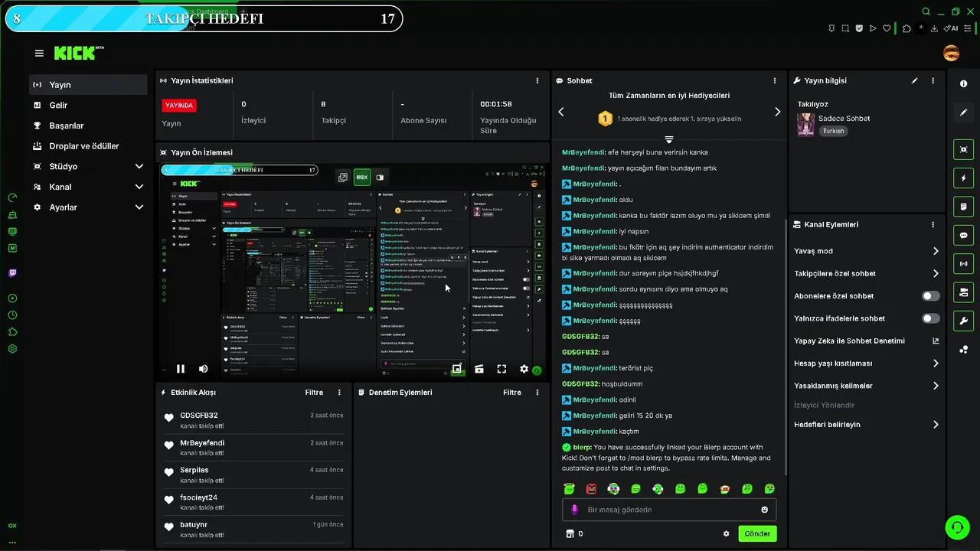
Task: Open Hedefleri belirleyin options
Action: tap(867, 425)
